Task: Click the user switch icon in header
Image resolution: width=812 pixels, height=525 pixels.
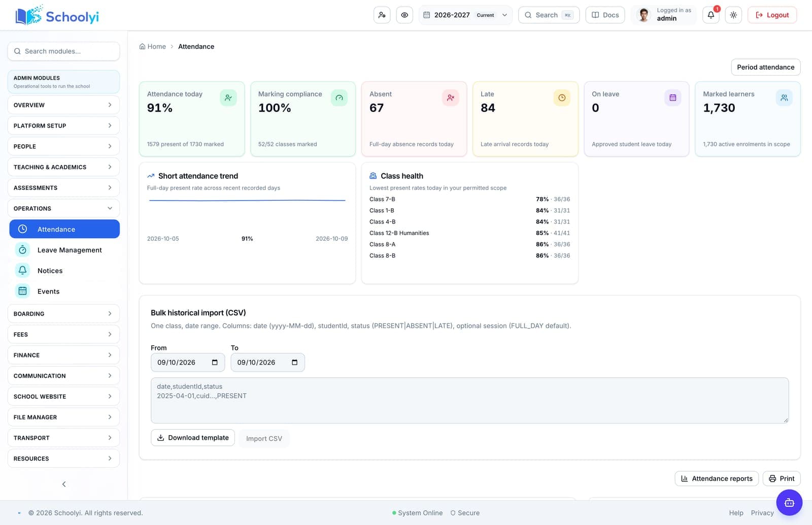Action: click(x=382, y=15)
